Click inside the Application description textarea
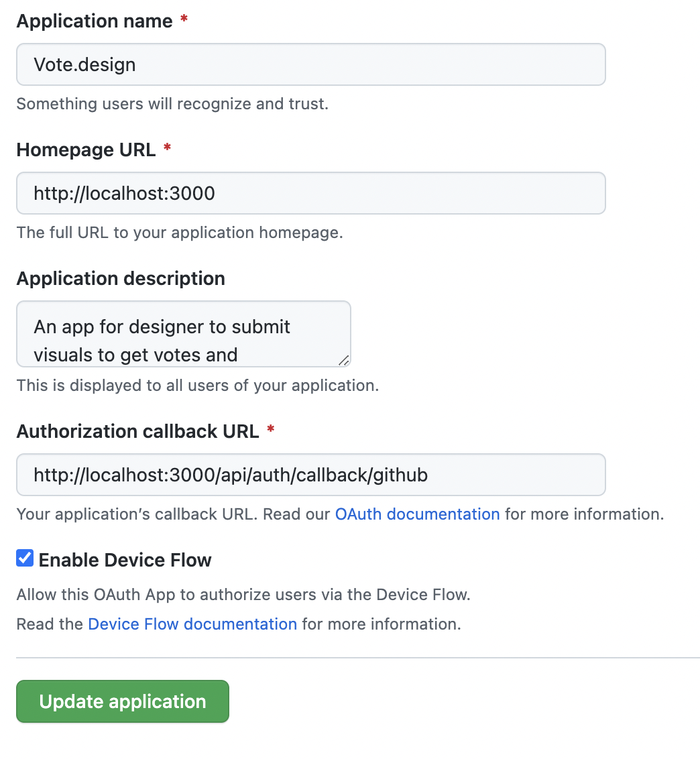 tap(183, 334)
